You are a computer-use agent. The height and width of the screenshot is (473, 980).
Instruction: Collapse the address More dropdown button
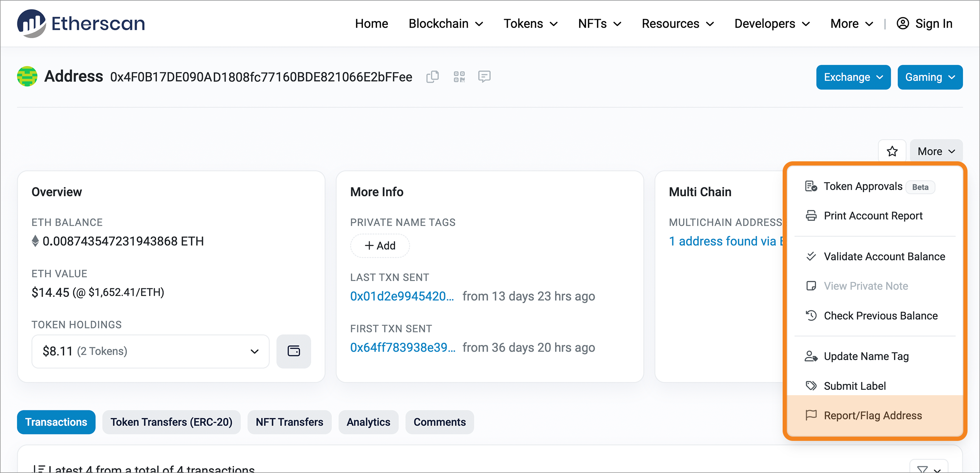point(936,151)
